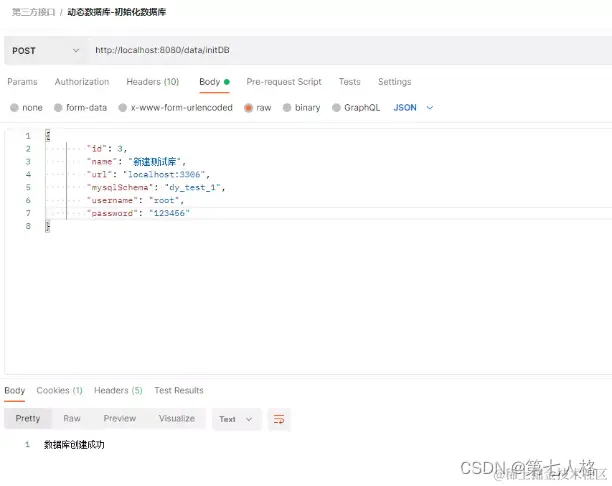Image resolution: width=612 pixels, height=486 pixels.
Task: Select the GraphQL body radio button
Action: point(336,108)
